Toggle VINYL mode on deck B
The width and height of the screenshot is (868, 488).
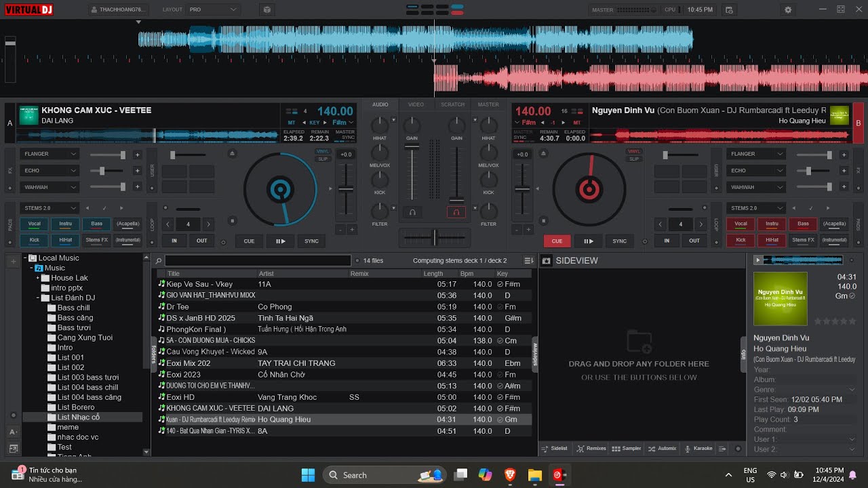[634, 151]
